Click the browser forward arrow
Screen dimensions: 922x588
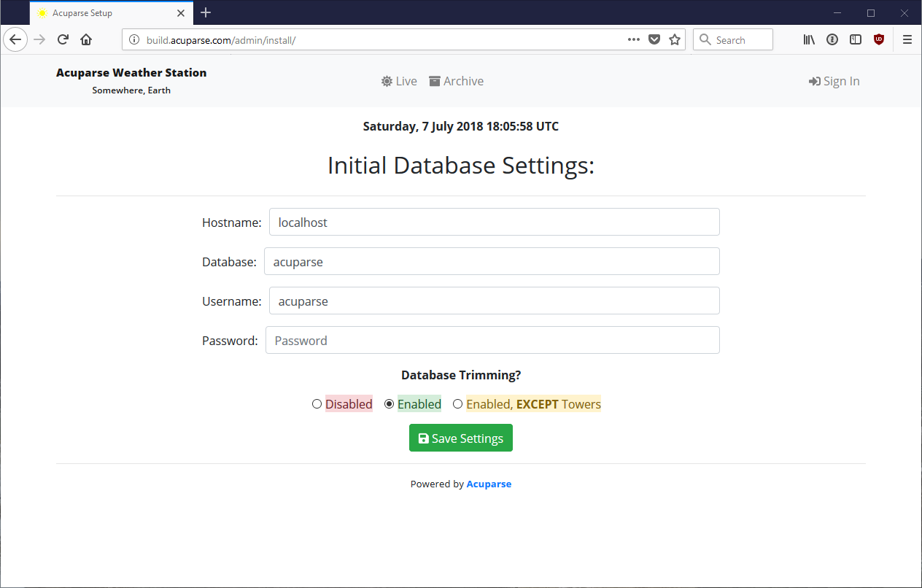(x=39, y=39)
